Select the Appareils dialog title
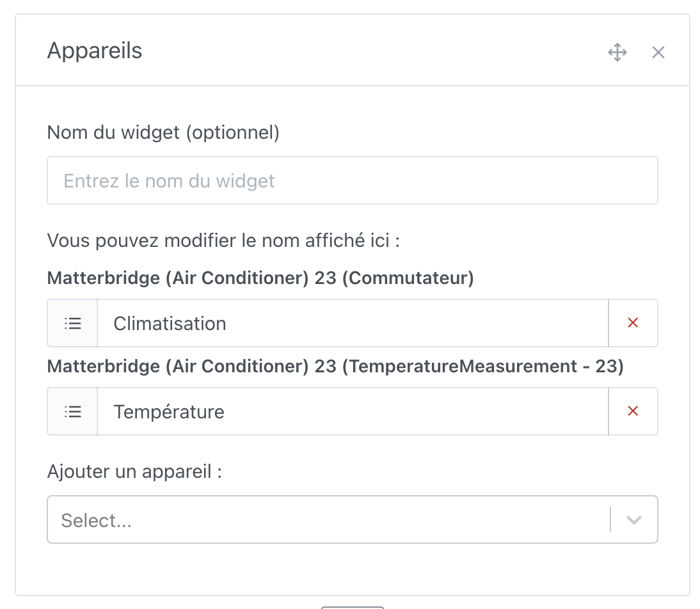The width and height of the screenshot is (700, 609). 94,51
